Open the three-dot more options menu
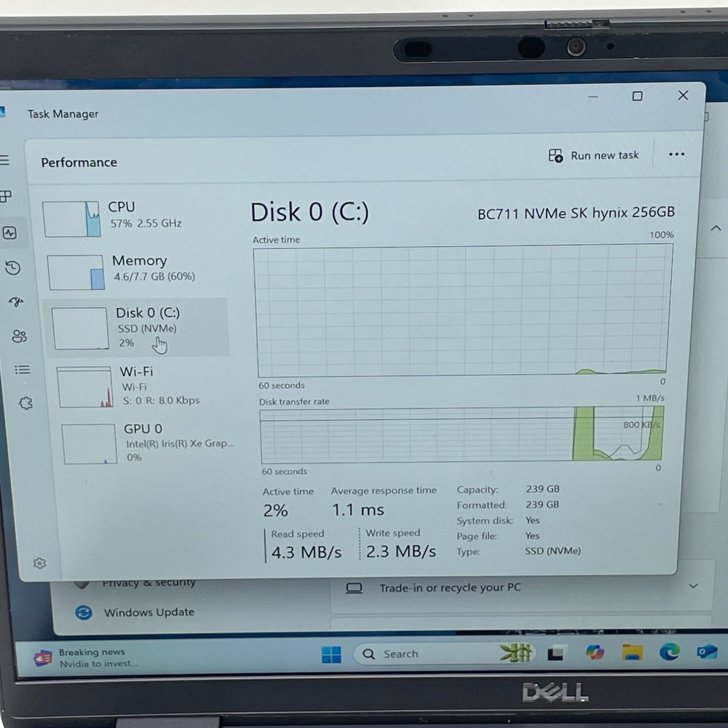The width and height of the screenshot is (728, 728). pos(676,154)
